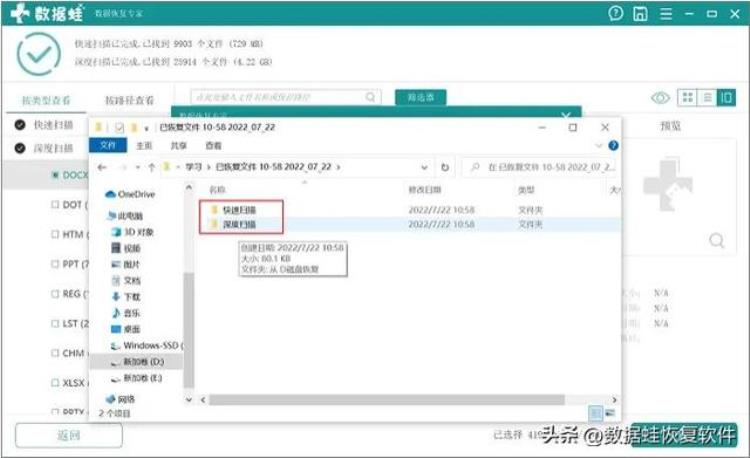
Task: Toggle the 深度扫描 checkbox in 数据蛙
Action: click(20, 148)
